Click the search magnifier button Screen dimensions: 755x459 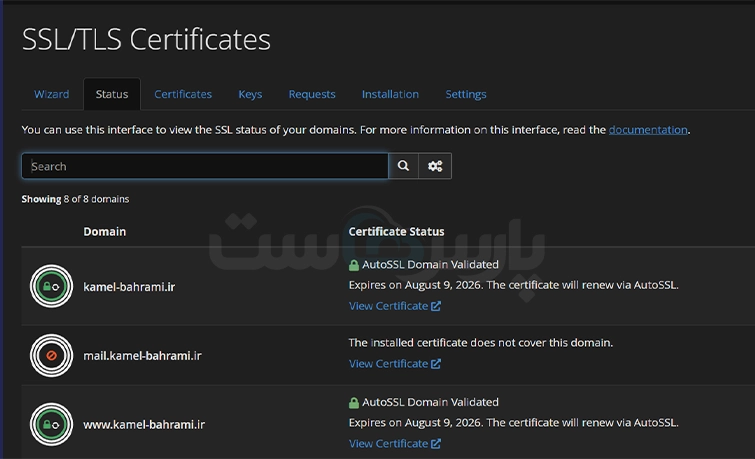coord(404,166)
